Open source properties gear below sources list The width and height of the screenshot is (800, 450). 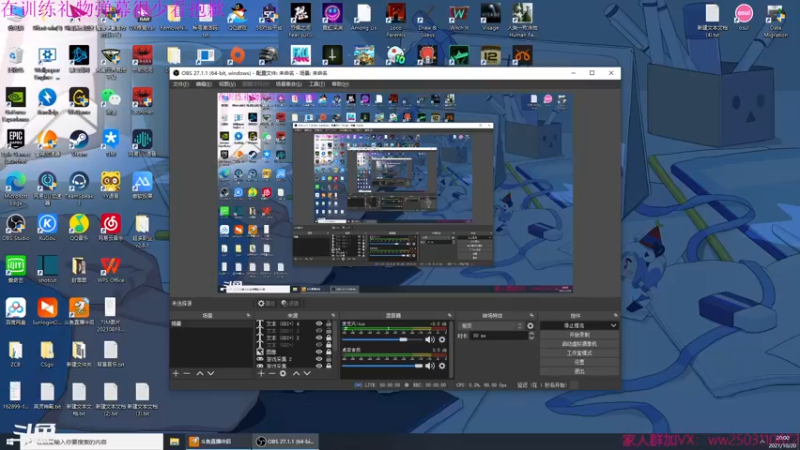tap(283, 373)
